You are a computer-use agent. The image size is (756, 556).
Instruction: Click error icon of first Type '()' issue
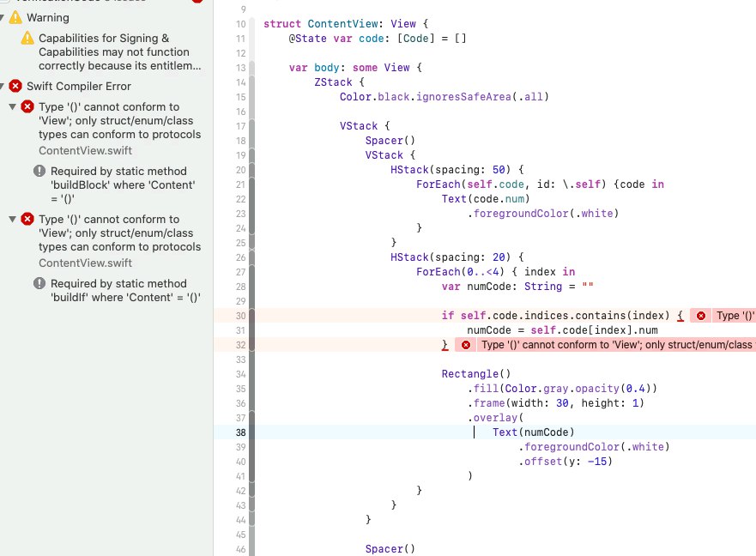pyautogui.click(x=27, y=106)
